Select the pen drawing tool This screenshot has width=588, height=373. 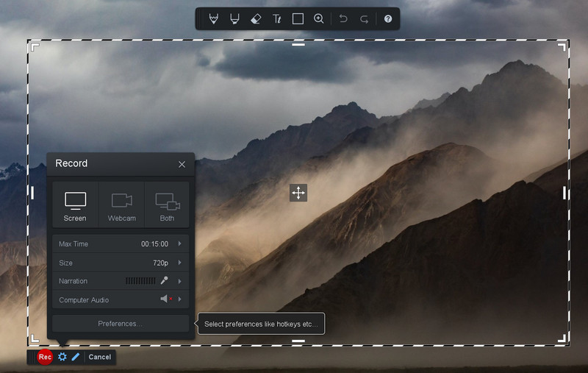tap(214, 19)
